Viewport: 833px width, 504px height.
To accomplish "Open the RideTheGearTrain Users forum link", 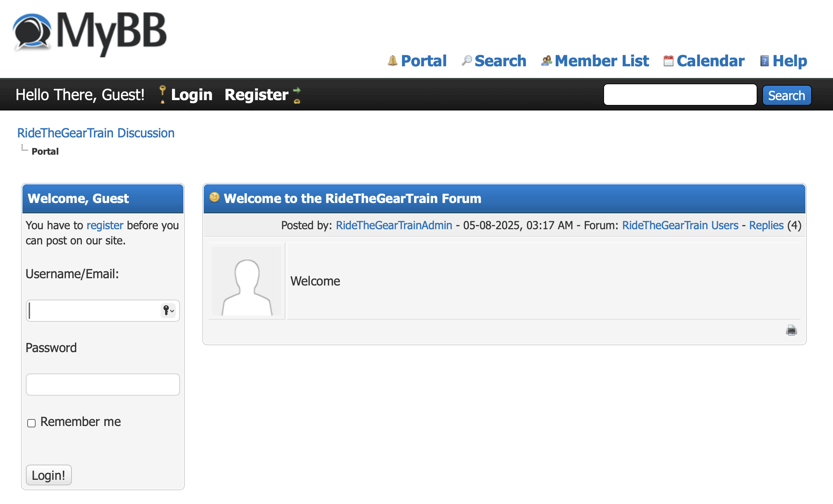I will click(680, 225).
